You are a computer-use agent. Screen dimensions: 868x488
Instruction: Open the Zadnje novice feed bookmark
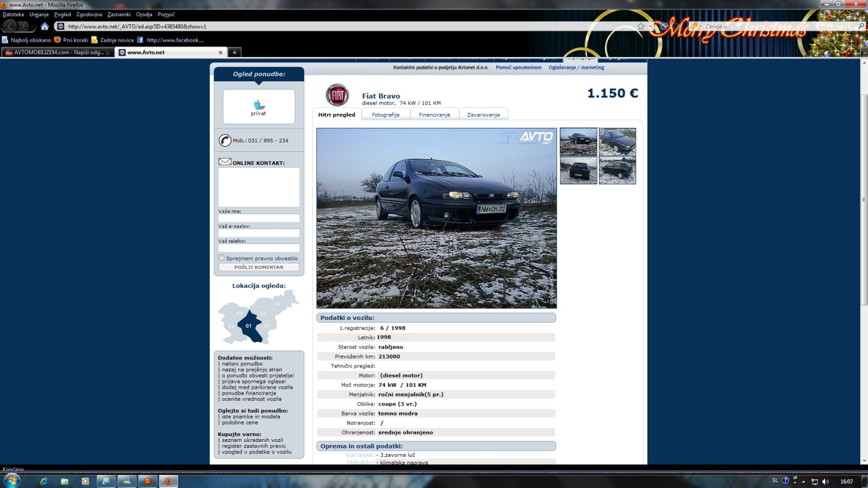pos(113,40)
